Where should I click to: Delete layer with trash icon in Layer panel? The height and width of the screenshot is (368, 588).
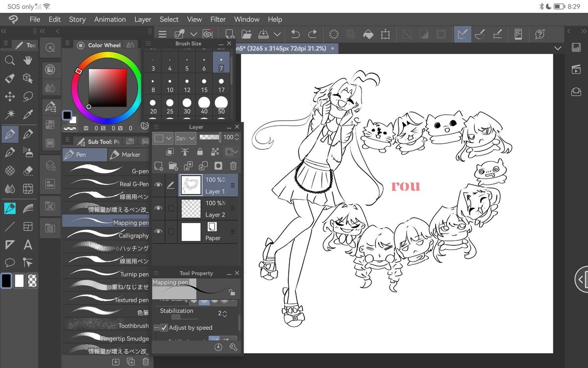pyautogui.click(x=233, y=166)
